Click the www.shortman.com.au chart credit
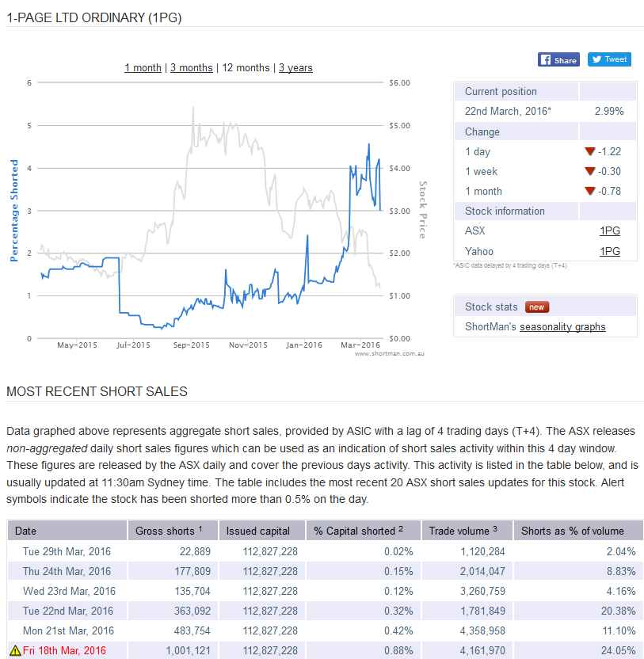644x659 pixels. pos(389,353)
